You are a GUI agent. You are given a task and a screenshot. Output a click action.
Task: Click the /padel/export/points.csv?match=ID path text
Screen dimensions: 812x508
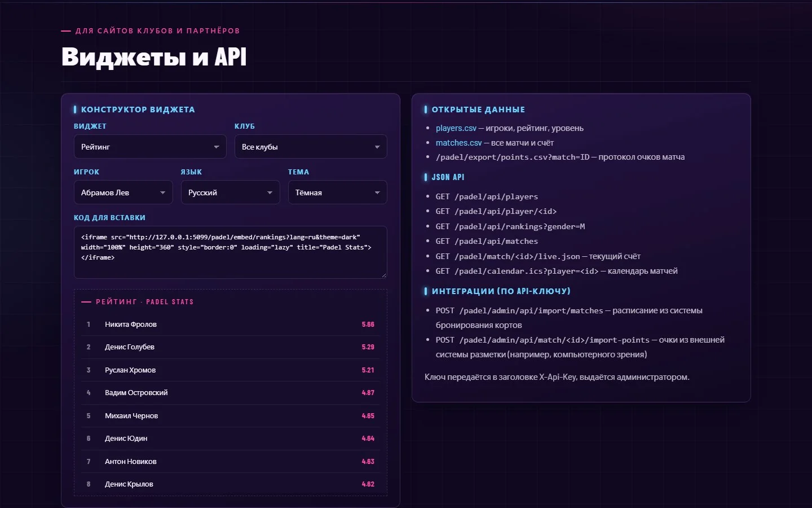coord(512,157)
